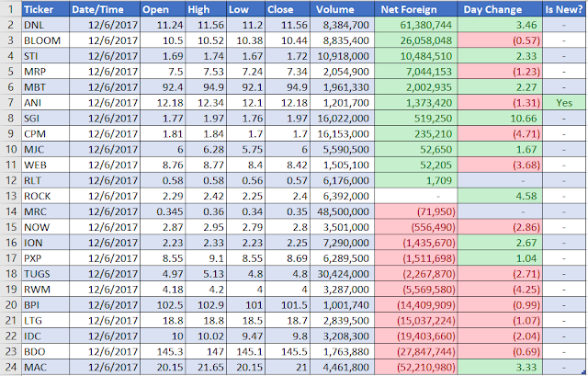Click day change value (4.25)
Viewport: 588px width, 376px height.
click(500, 290)
